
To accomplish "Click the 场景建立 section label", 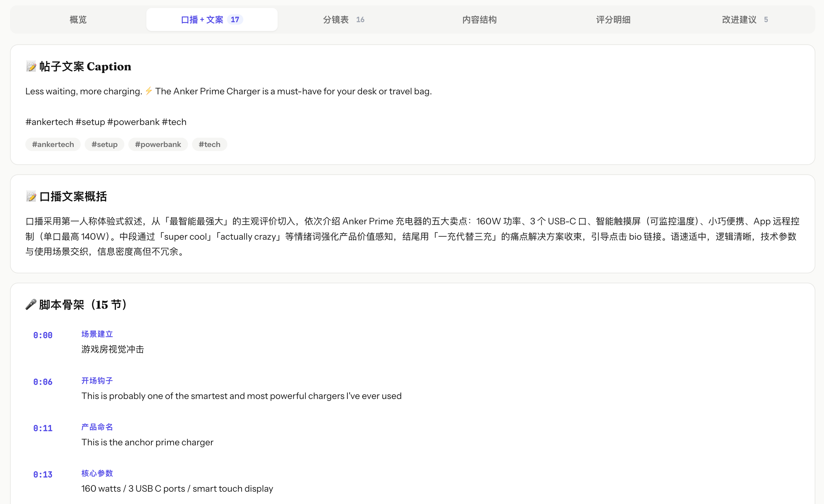I will coord(97,334).
